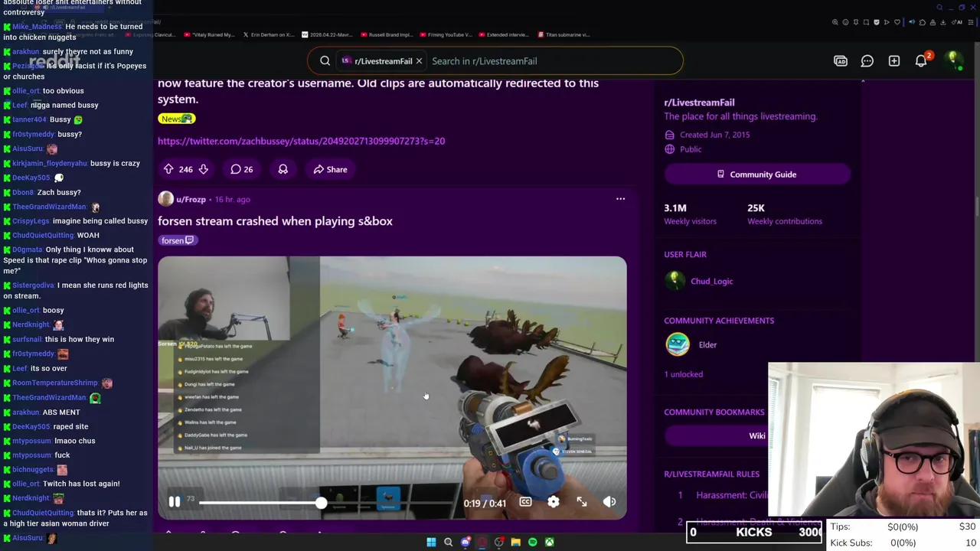Share the Twitch clips post

point(330,169)
